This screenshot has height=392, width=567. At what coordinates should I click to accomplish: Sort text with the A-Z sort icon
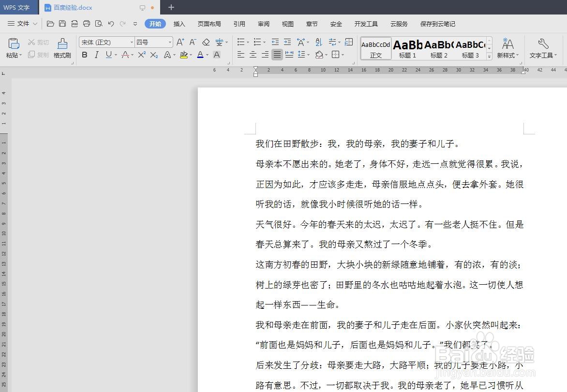[318, 42]
